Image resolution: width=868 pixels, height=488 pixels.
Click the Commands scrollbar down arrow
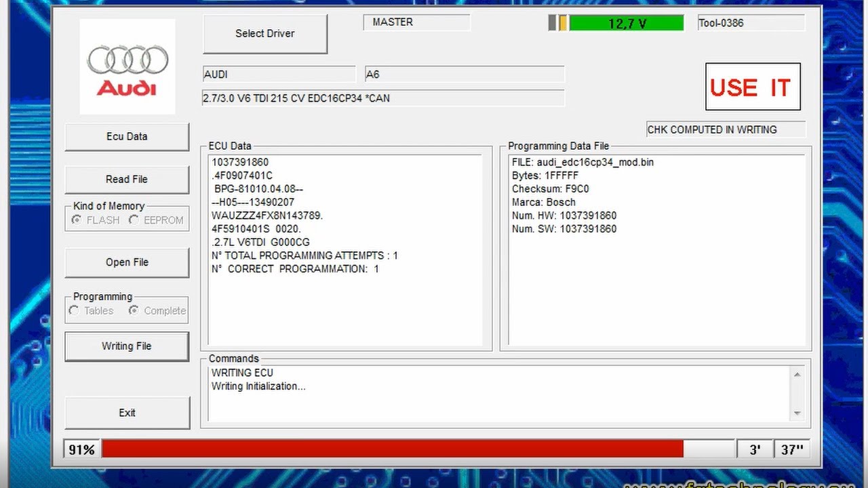coord(797,413)
